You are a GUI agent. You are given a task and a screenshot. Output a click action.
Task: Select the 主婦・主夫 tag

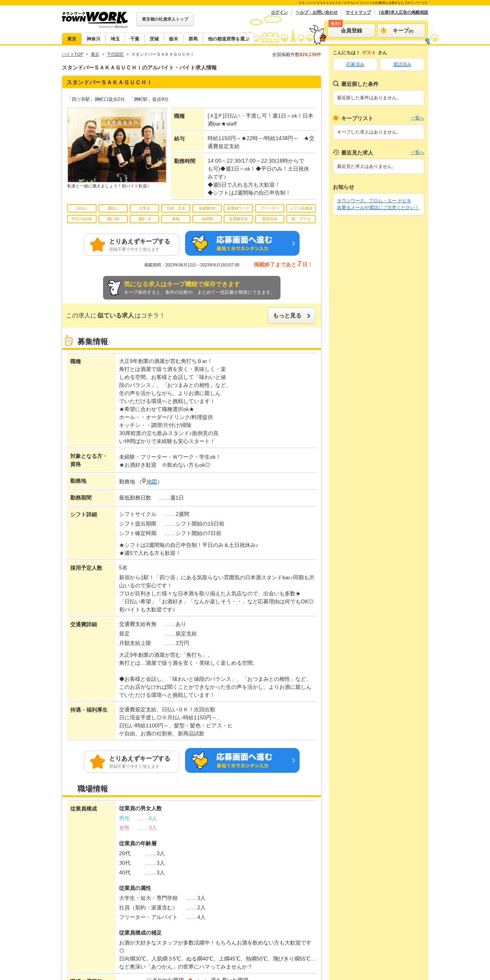(x=176, y=208)
